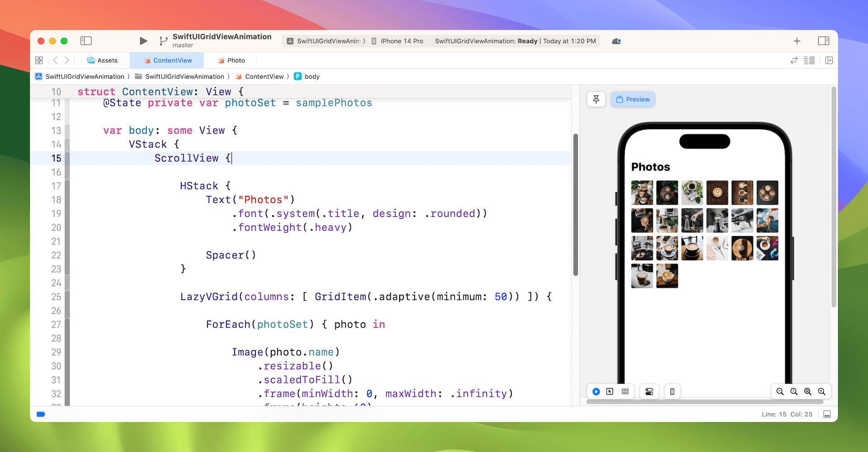Image resolution: width=868 pixels, height=452 pixels.
Task: Toggle the navigator sidebar panel
Action: (x=86, y=41)
